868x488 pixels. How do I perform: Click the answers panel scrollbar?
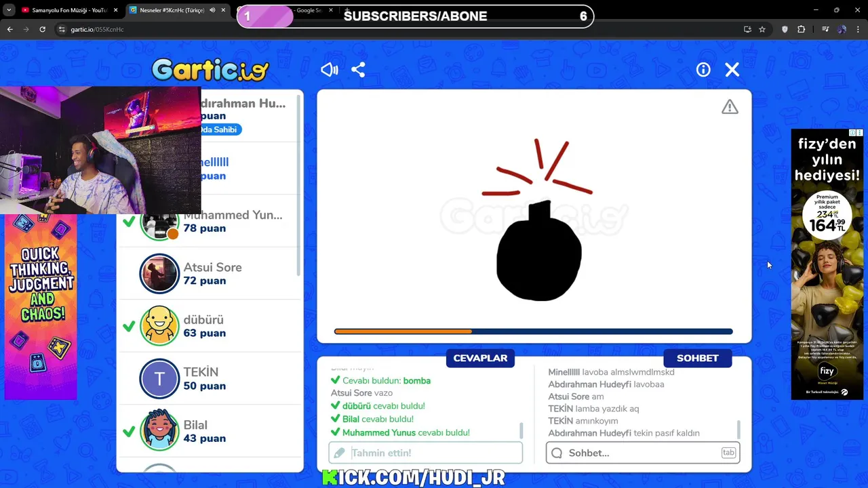(x=521, y=430)
